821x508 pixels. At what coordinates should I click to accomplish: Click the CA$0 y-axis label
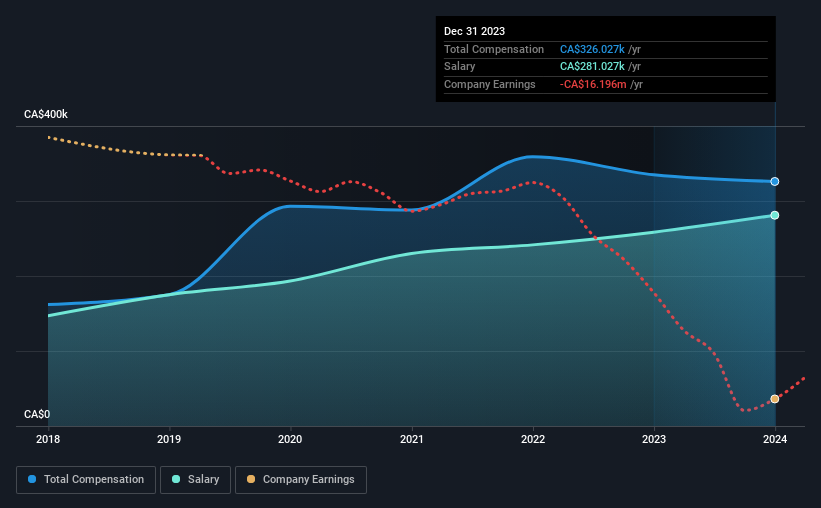click(37, 414)
